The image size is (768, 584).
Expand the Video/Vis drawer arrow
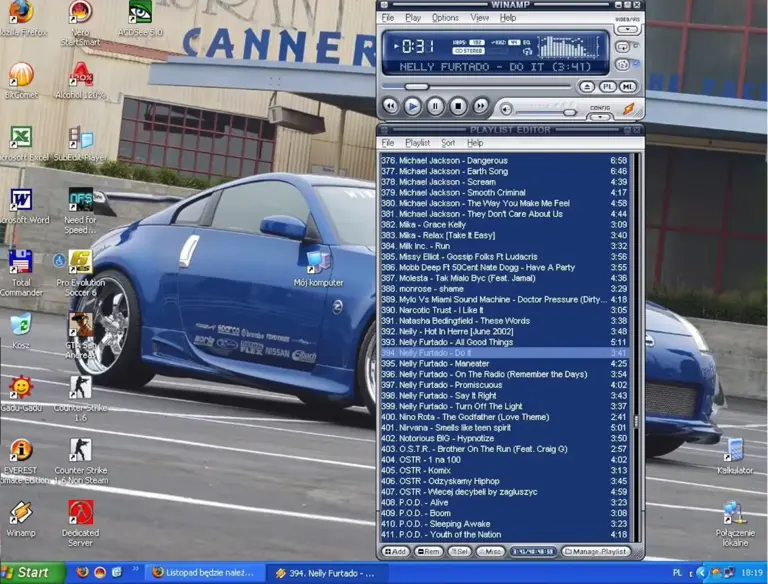click(627, 29)
